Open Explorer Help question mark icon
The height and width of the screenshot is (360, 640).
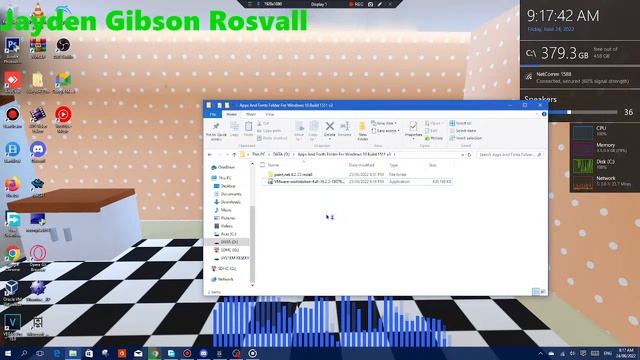[x=544, y=114]
